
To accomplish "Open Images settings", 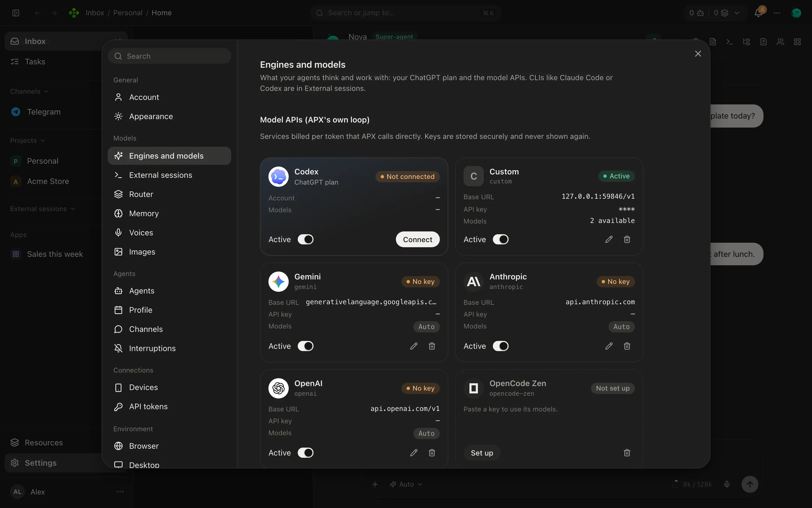I will pyautogui.click(x=169, y=252).
